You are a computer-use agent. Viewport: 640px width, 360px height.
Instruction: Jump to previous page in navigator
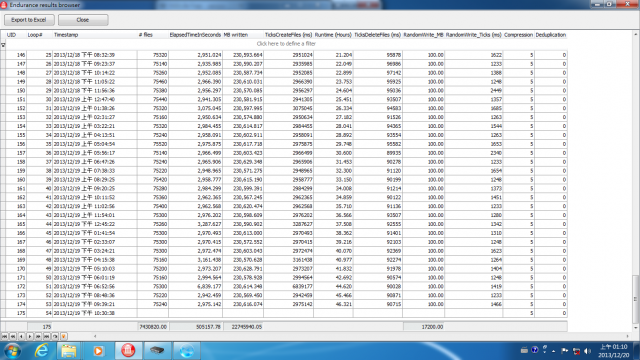coord(13,336)
